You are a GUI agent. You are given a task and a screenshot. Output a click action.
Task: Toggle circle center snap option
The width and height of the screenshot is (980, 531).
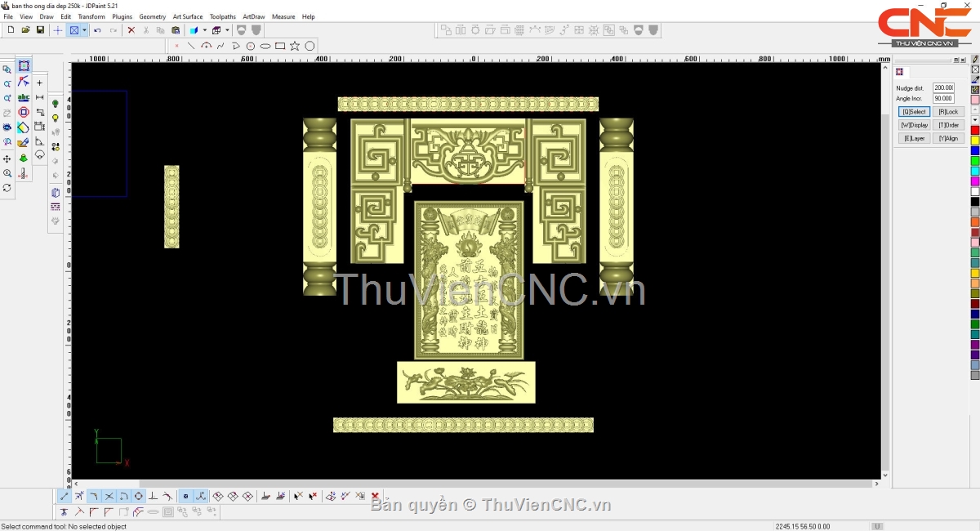pos(138,496)
